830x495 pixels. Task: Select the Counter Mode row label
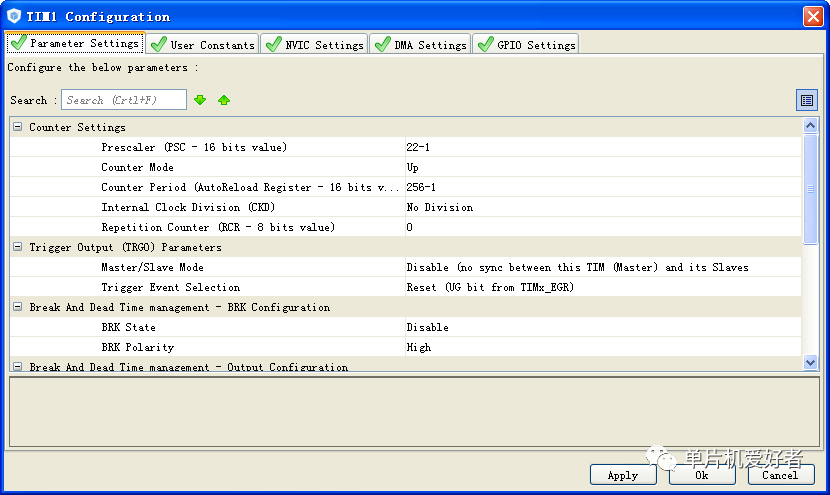point(137,167)
